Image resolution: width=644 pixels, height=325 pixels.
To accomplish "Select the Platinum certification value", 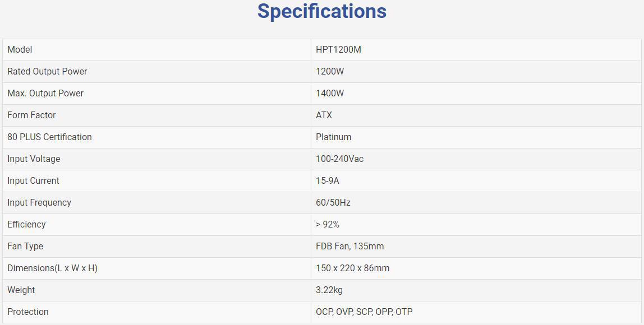I will point(333,137).
